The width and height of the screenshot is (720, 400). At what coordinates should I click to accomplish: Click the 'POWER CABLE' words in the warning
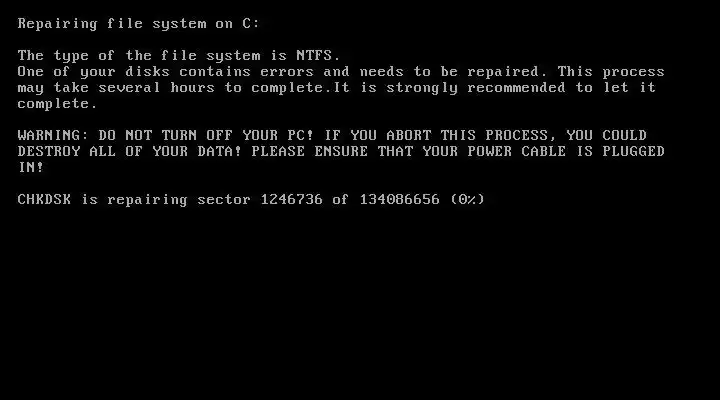click(x=517, y=152)
